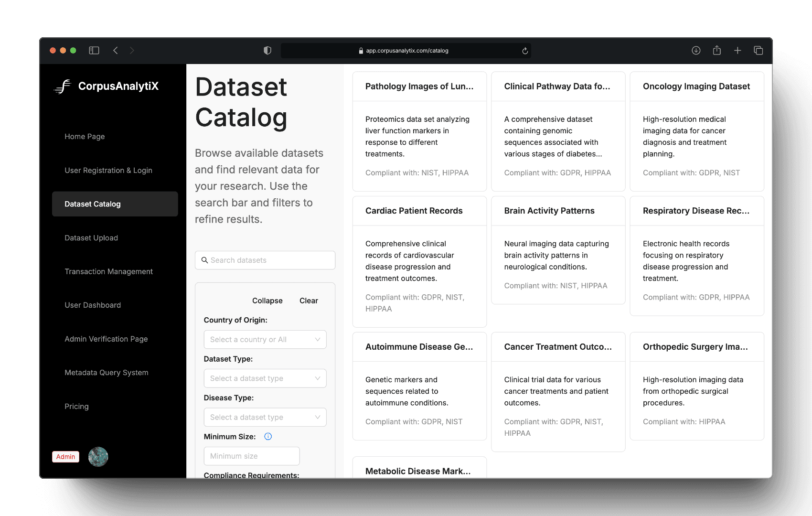Open the privacy shield icon

point(267,50)
